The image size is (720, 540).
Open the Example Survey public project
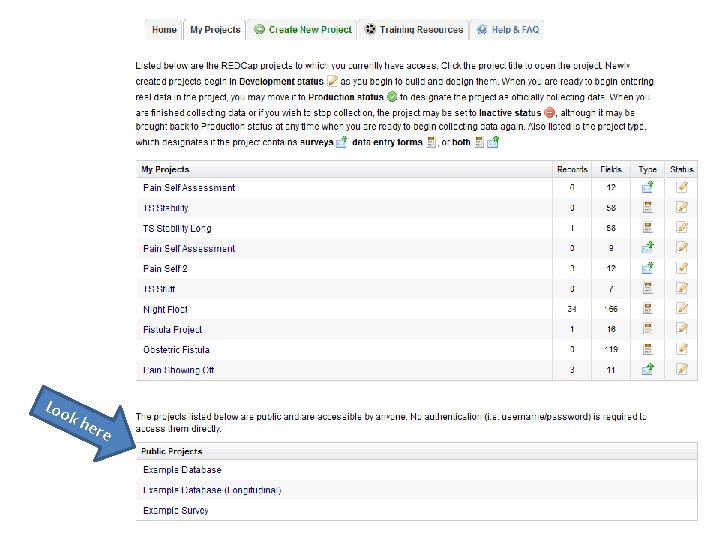point(176,510)
